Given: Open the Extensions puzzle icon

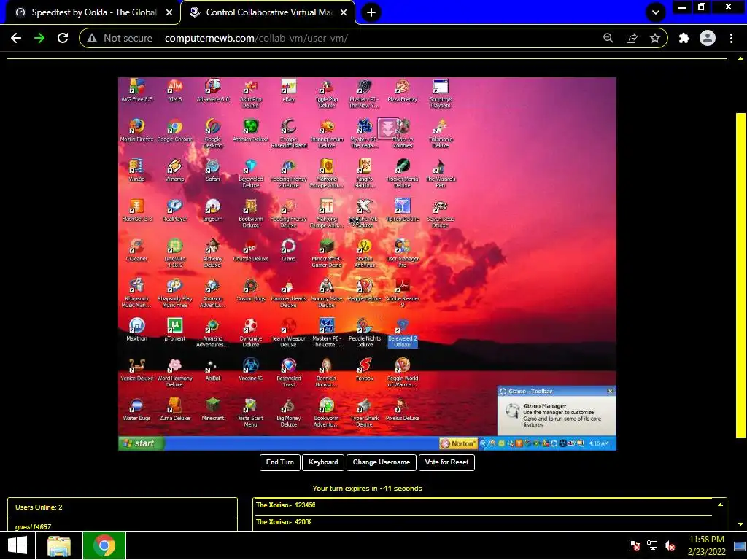Looking at the screenshot, I should click(684, 38).
